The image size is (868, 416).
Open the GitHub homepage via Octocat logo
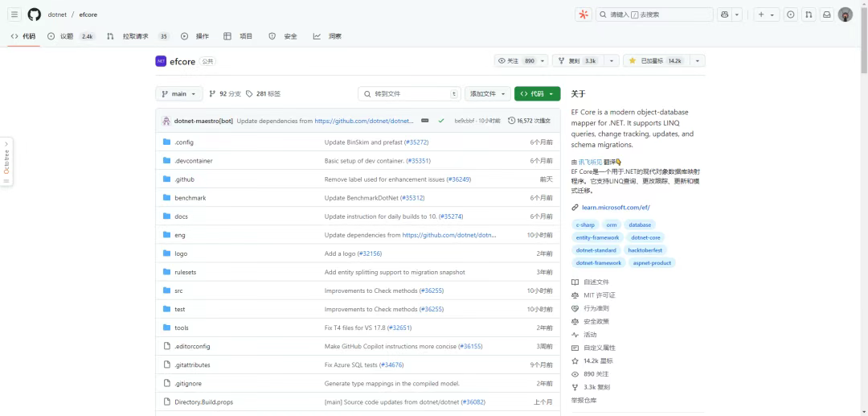coord(34,14)
